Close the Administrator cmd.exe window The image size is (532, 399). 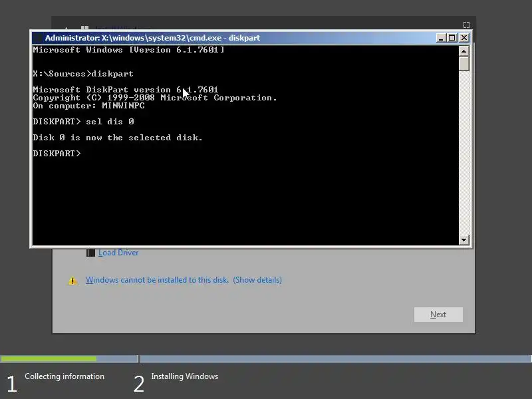(x=464, y=38)
